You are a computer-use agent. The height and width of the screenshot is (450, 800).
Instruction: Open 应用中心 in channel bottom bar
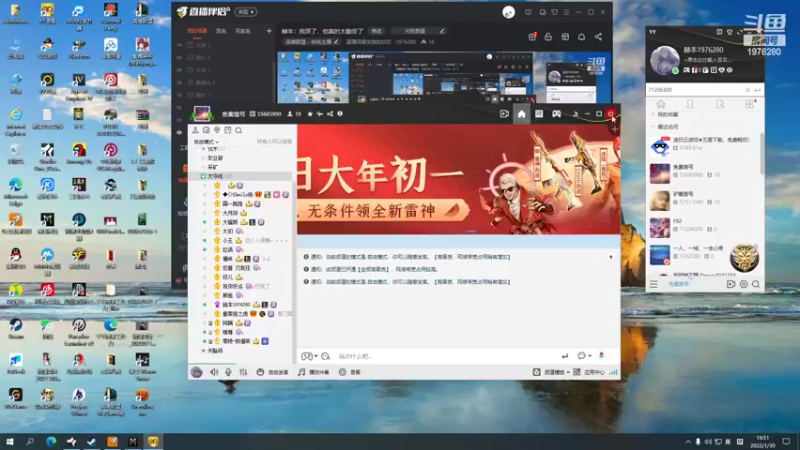[589, 372]
